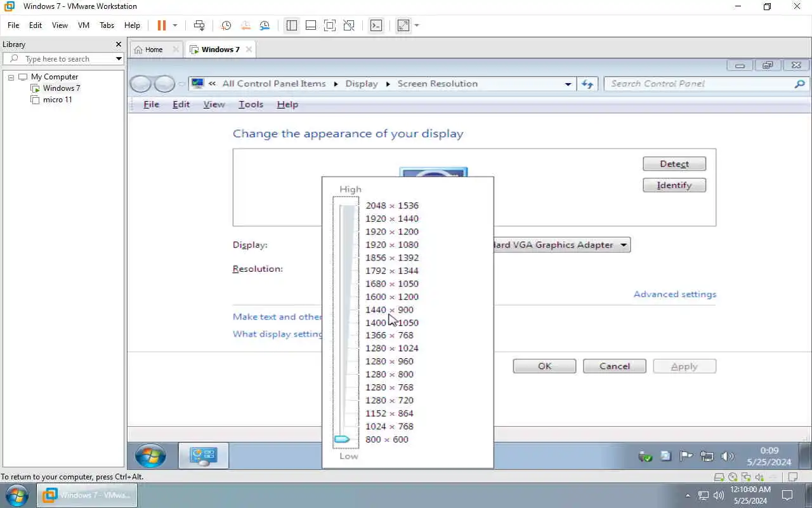Click Make text and other items link

pos(277,317)
